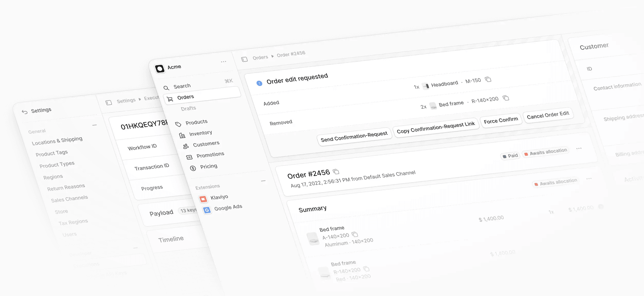Click the Aluminum Bed frame thumbnail
The width and height of the screenshot is (644, 296).
[313, 239]
